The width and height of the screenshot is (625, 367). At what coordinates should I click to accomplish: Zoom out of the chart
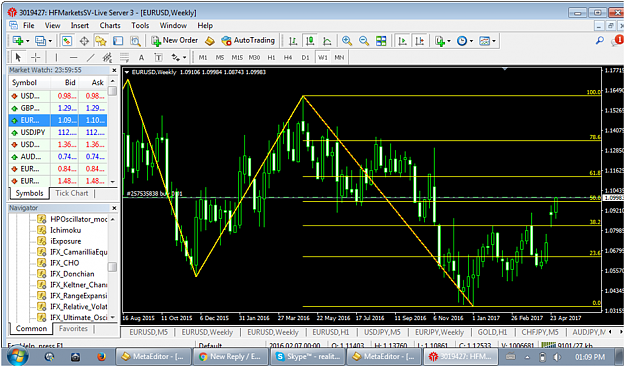(x=364, y=41)
